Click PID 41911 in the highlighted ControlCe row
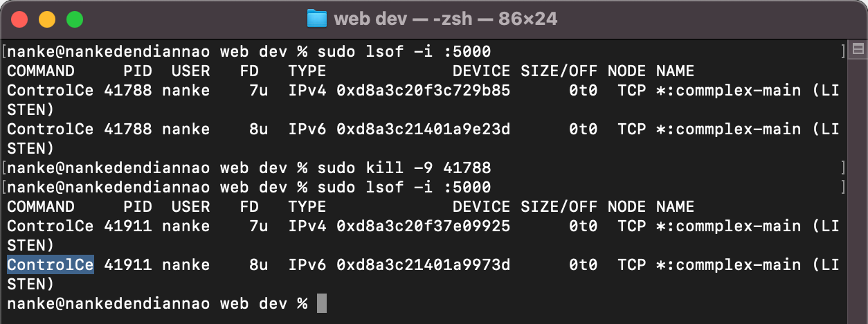This screenshot has height=324, width=868. pyautogui.click(x=127, y=264)
